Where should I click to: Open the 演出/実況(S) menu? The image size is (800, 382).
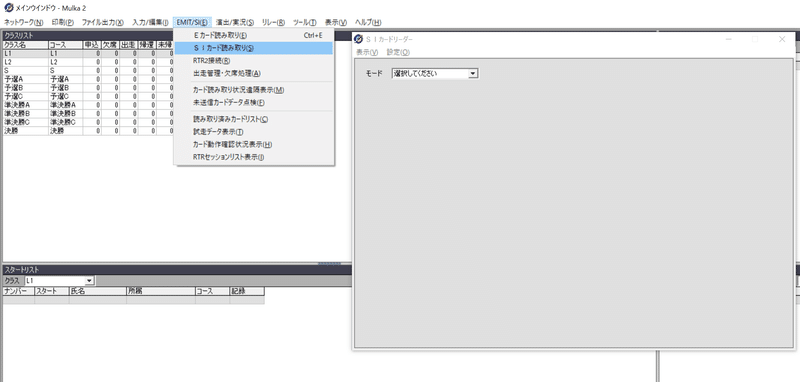[235, 22]
